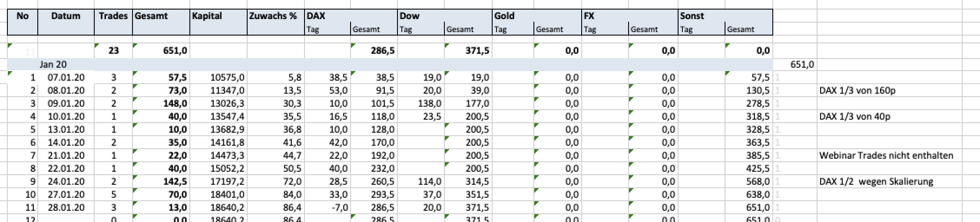Click the Zuwachs % column header
980x222 pixels.
276,22
